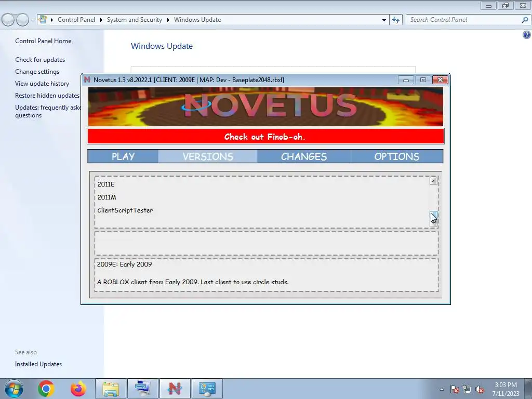Click the Novetus title bar icon
This screenshot has height=399, width=532.
[x=87, y=79]
